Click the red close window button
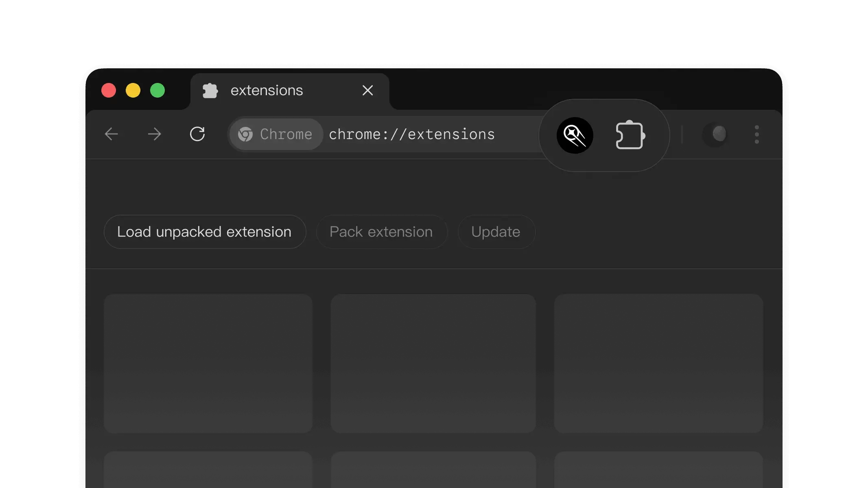 point(109,90)
